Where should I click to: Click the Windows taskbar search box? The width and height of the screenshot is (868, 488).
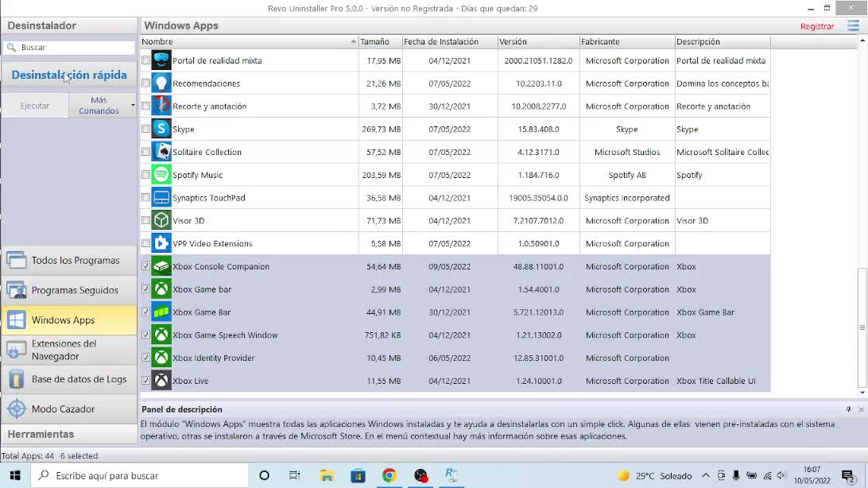click(x=140, y=475)
